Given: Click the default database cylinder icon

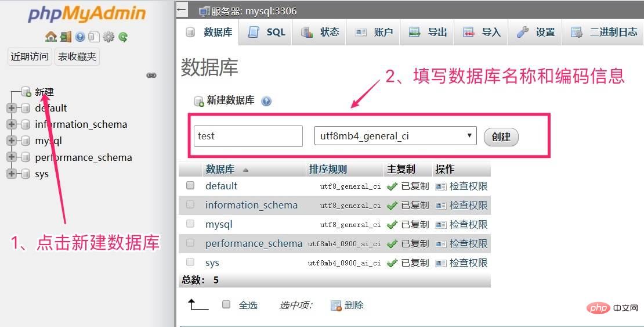Looking at the screenshot, I should click(26, 108).
